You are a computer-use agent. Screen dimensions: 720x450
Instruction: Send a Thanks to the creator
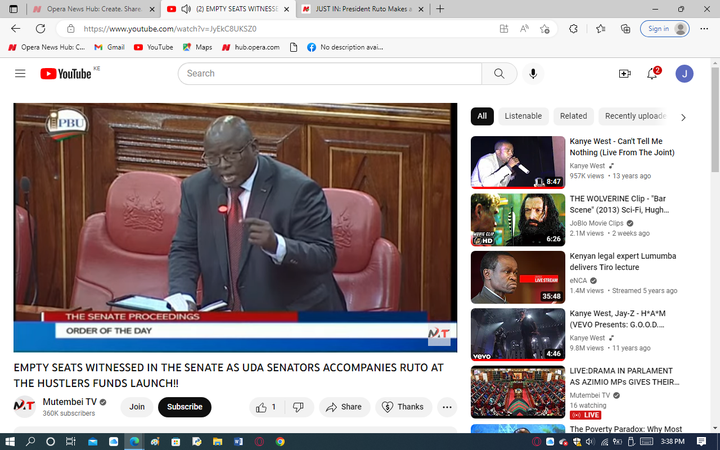tap(403, 407)
